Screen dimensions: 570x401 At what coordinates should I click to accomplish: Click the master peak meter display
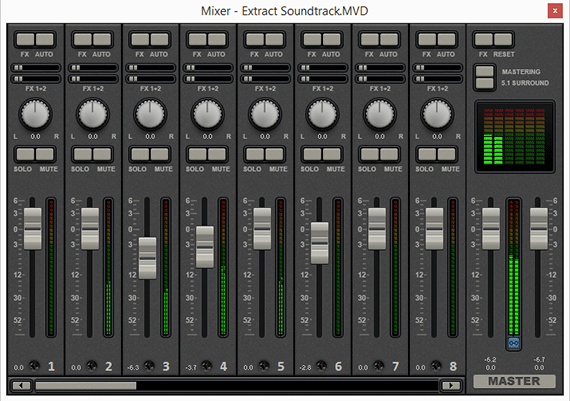(x=514, y=136)
